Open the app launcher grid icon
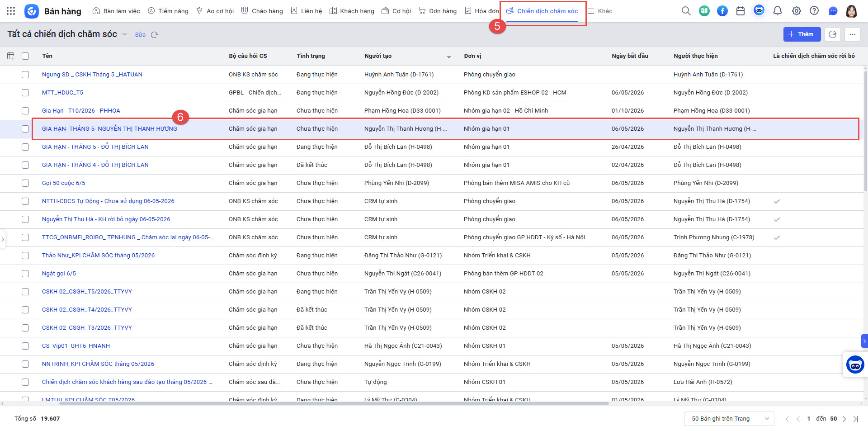 tap(11, 11)
